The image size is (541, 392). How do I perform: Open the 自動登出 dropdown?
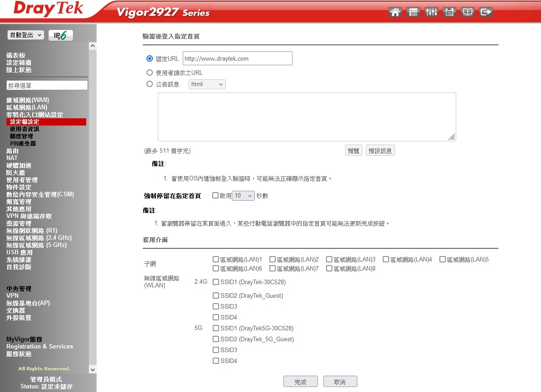pyautogui.click(x=26, y=35)
